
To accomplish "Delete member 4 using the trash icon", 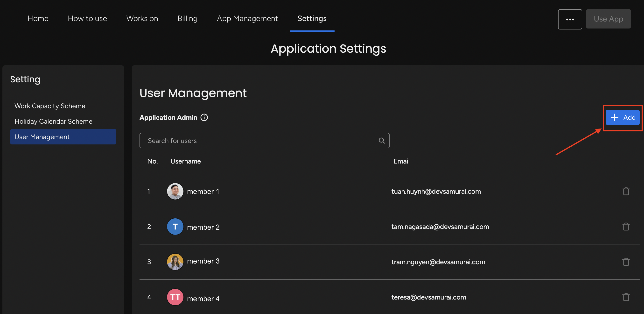I will (x=626, y=297).
